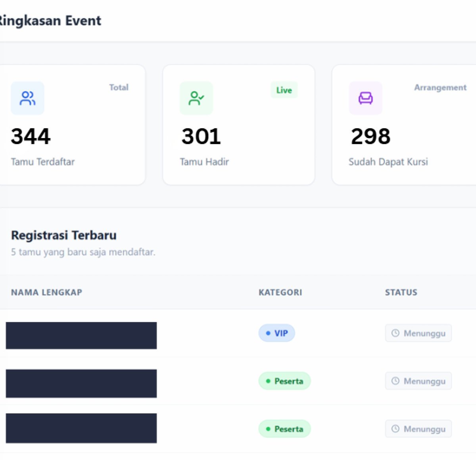This screenshot has height=476, width=476.
Task: Open the first redacted guest name row
Action: click(81, 336)
